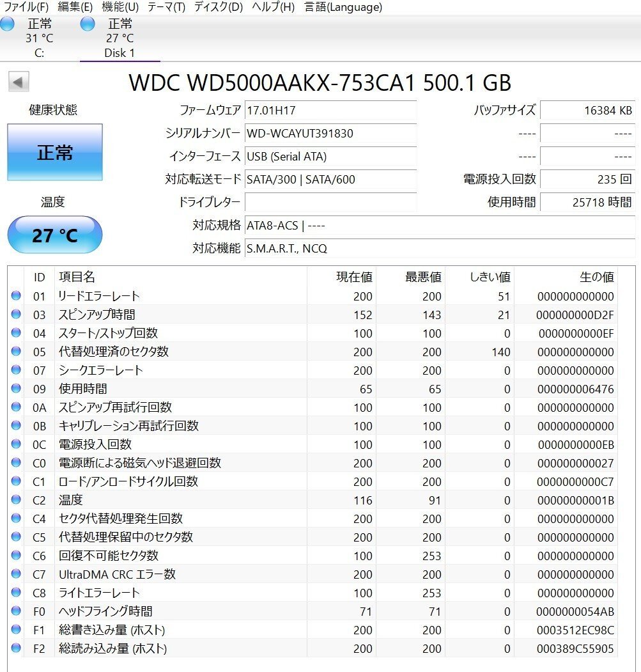Click the interface field USB (Serial ATA)

(x=330, y=157)
